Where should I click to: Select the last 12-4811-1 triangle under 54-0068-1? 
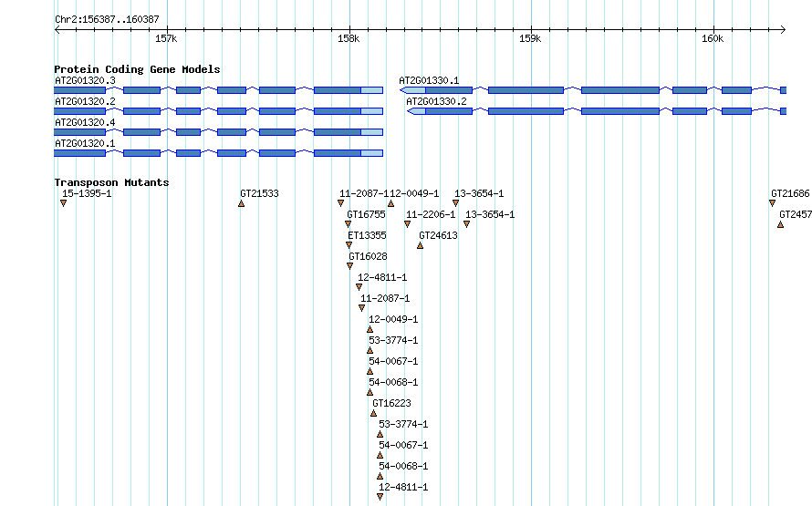tap(380, 497)
